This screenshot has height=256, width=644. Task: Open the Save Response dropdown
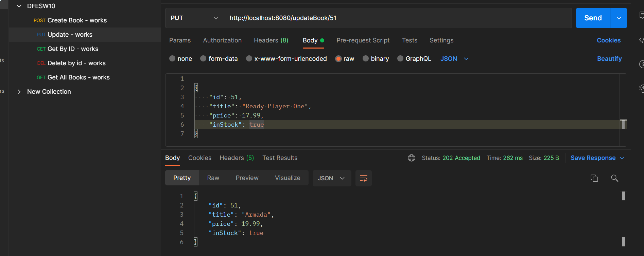point(597,158)
